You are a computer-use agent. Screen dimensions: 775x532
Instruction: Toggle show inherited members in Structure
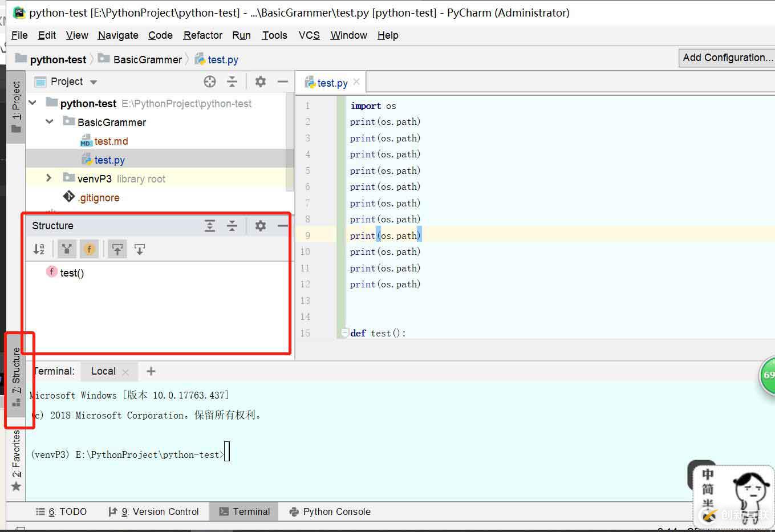67,249
